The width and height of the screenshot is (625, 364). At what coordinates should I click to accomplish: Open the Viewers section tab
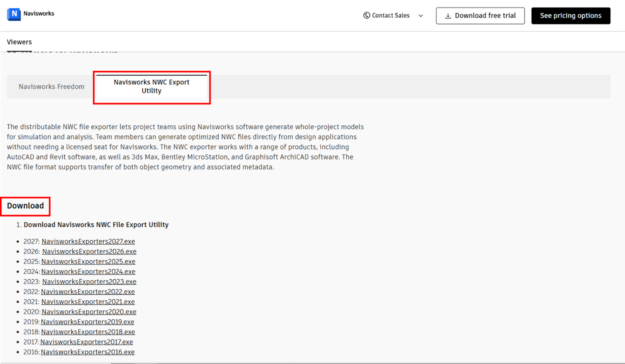pyautogui.click(x=19, y=42)
